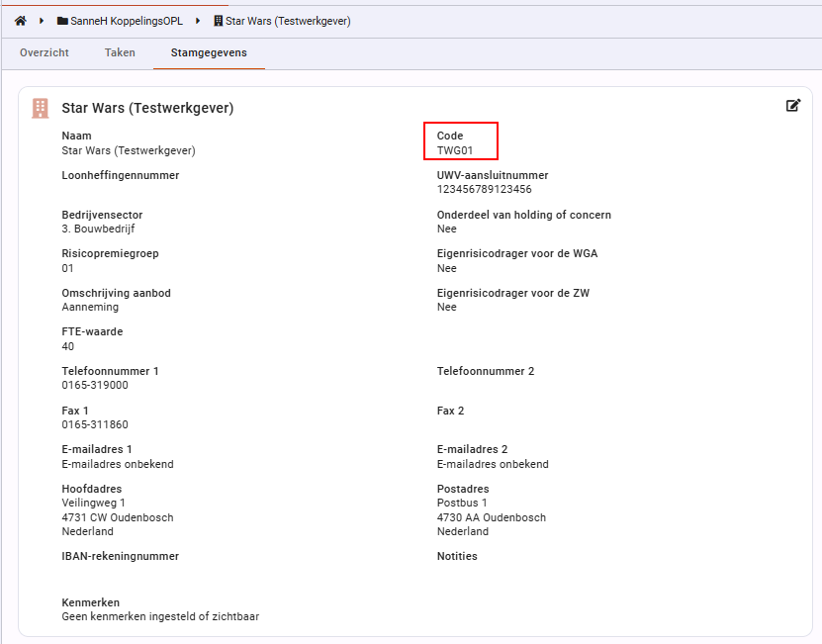Click the Fax 2 label
Viewport: 822px width, 644px height.
[450, 411]
